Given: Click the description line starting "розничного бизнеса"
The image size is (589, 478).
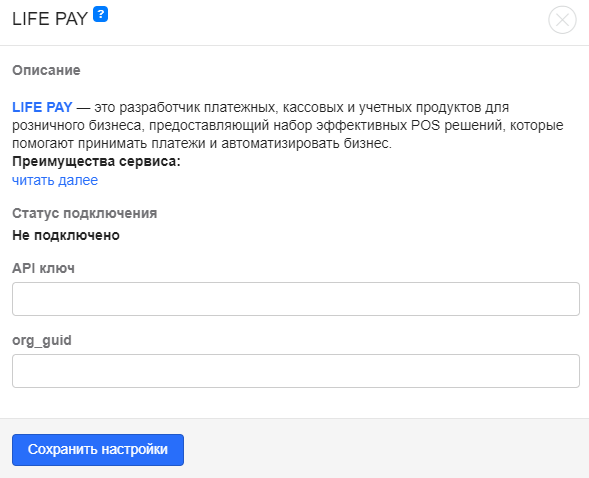Looking at the screenshot, I should 288,125.
